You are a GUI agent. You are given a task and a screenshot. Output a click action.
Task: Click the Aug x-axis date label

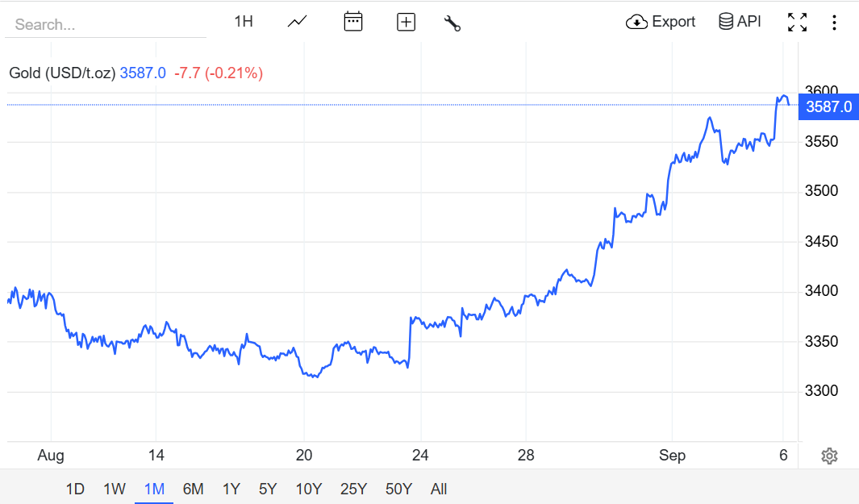(51, 456)
